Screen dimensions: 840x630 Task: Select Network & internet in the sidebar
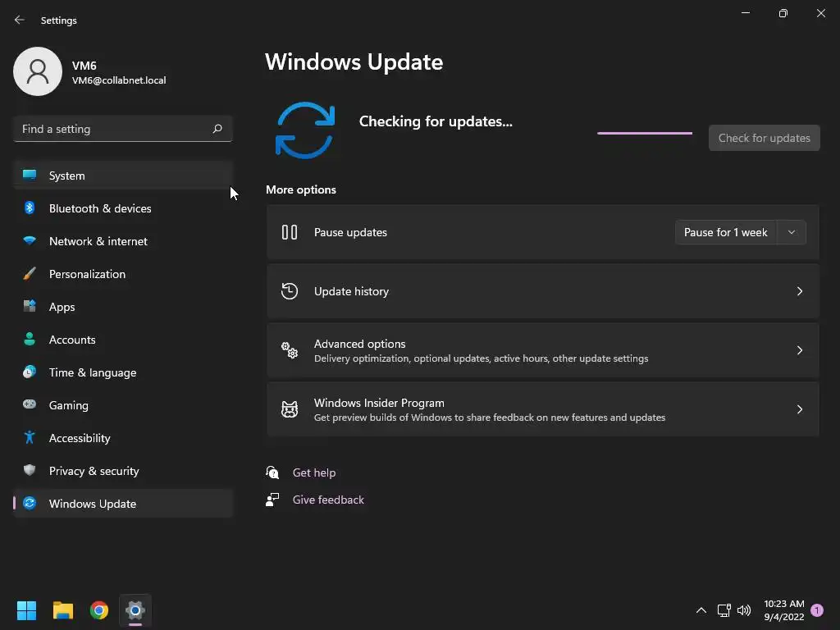point(123,241)
